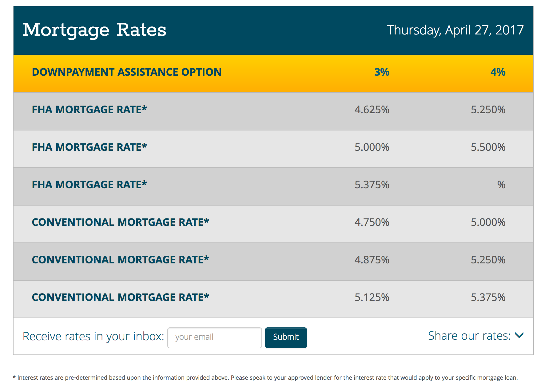Click the Mortgage Rates title
Screen dimensions: 553x392
click(94, 30)
